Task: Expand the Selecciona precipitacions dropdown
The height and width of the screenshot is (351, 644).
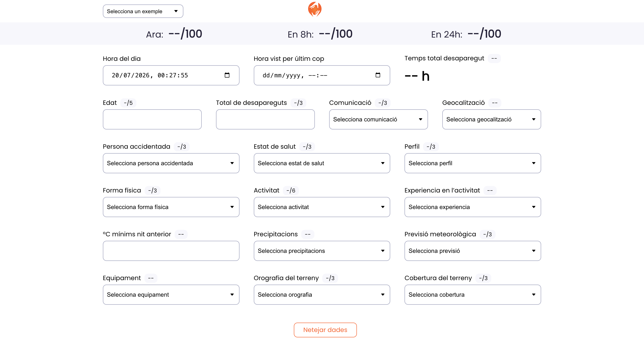Action: pyautogui.click(x=322, y=251)
